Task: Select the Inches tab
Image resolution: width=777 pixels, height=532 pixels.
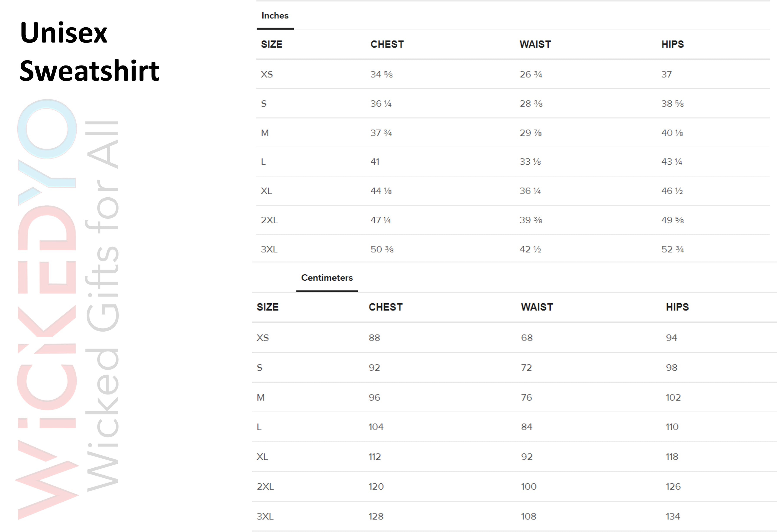Action: (275, 16)
